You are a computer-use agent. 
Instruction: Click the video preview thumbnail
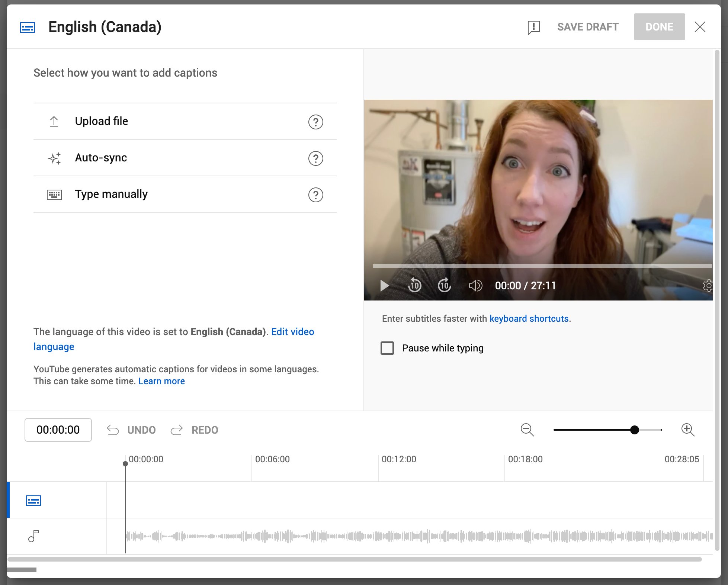(x=538, y=200)
